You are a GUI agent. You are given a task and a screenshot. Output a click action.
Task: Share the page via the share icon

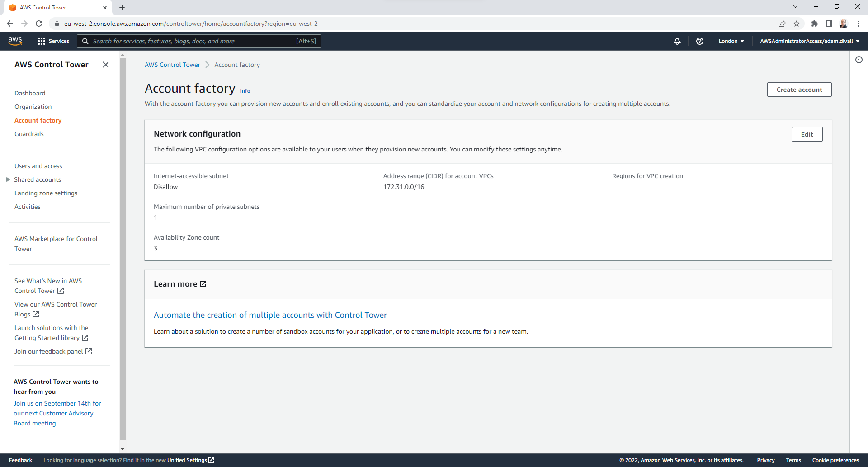782,24
